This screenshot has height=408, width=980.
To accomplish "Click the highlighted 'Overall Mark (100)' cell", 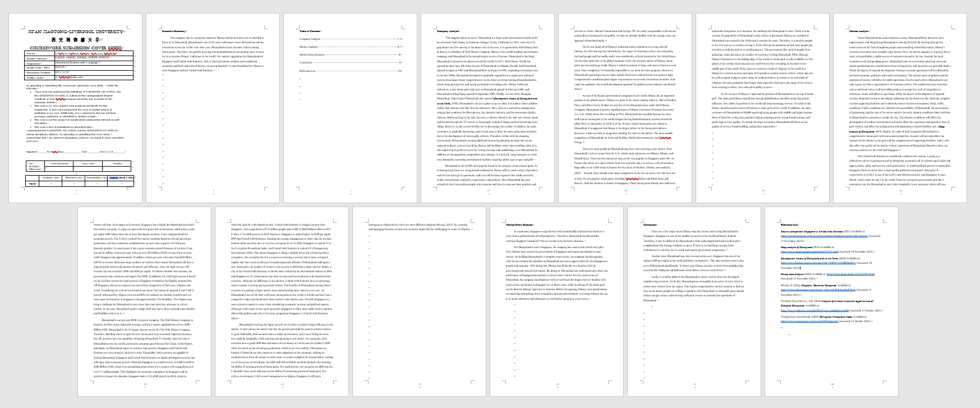I will coord(121,177).
